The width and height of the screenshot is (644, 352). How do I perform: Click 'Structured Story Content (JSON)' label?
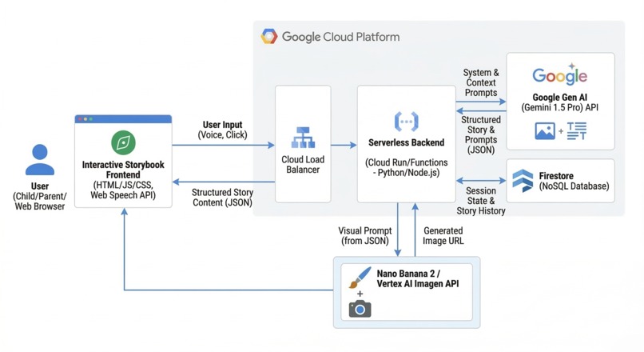pos(222,198)
